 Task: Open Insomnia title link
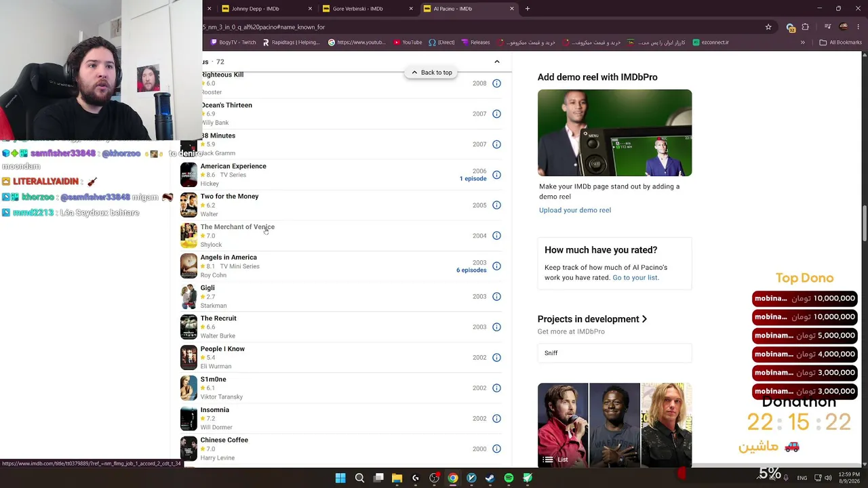pos(214,409)
